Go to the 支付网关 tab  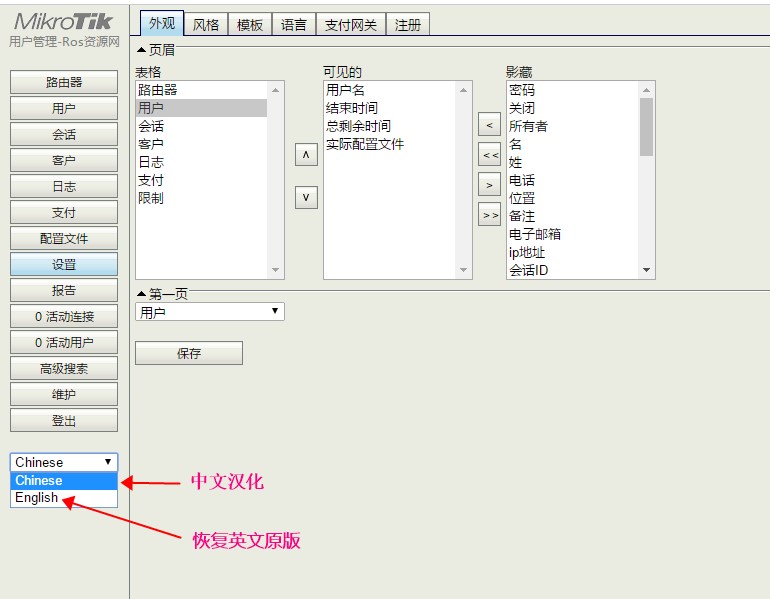351,25
